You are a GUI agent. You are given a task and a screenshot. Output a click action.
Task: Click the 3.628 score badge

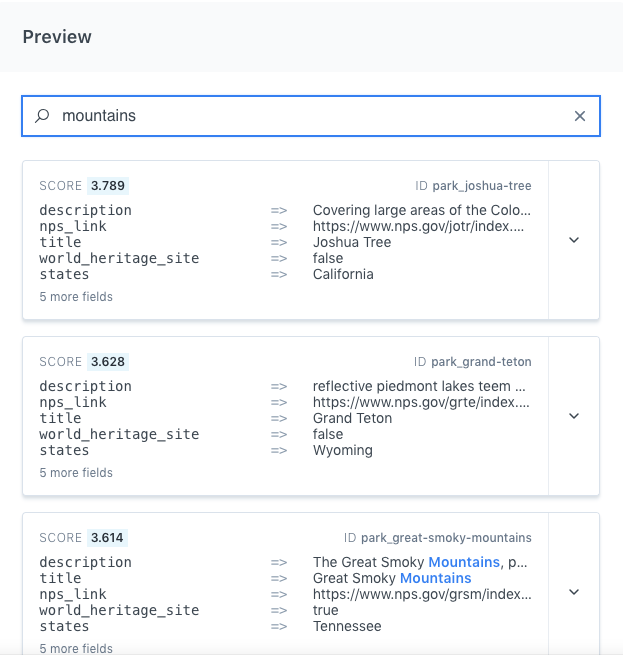click(108, 362)
